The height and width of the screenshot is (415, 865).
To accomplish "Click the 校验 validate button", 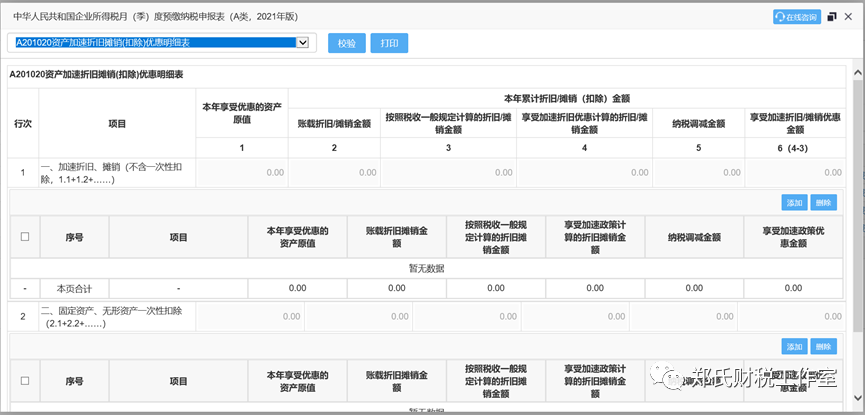I will [347, 43].
